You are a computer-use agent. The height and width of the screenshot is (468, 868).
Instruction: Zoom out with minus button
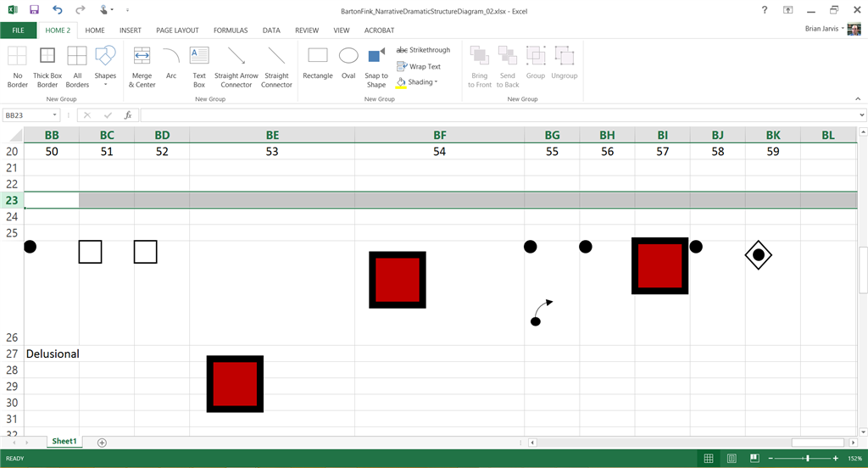tap(770, 458)
